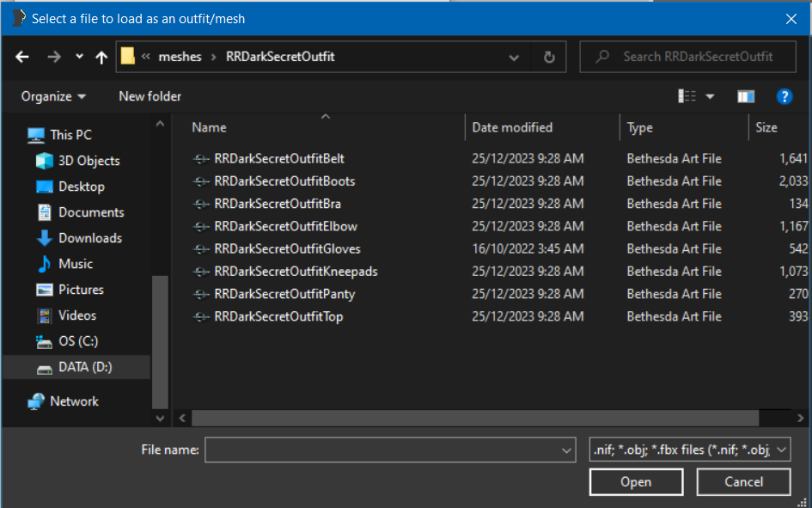The width and height of the screenshot is (812, 508).
Task: Click the horizontal scrollbar of file list
Action: pos(475,418)
